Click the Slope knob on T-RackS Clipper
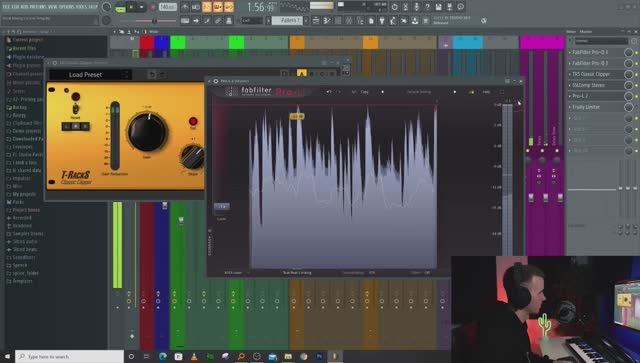Viewport: 640px width, 363px height. pos(192,157)
